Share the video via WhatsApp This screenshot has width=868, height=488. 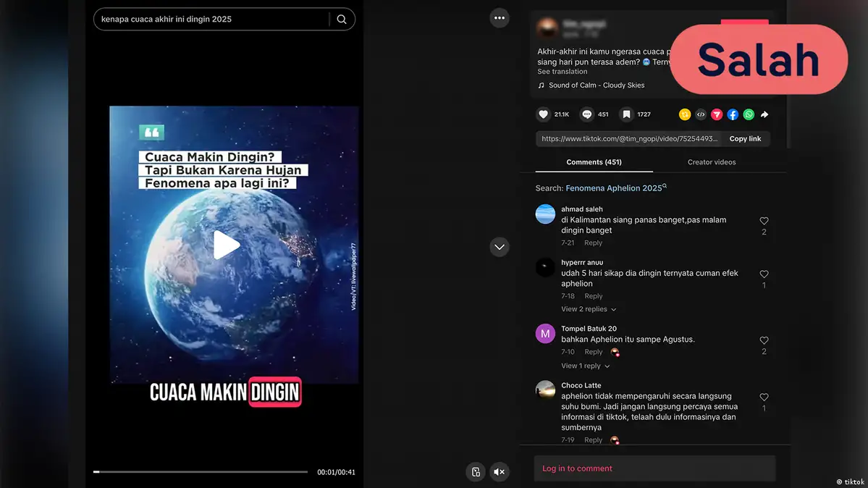coord(749,114)
